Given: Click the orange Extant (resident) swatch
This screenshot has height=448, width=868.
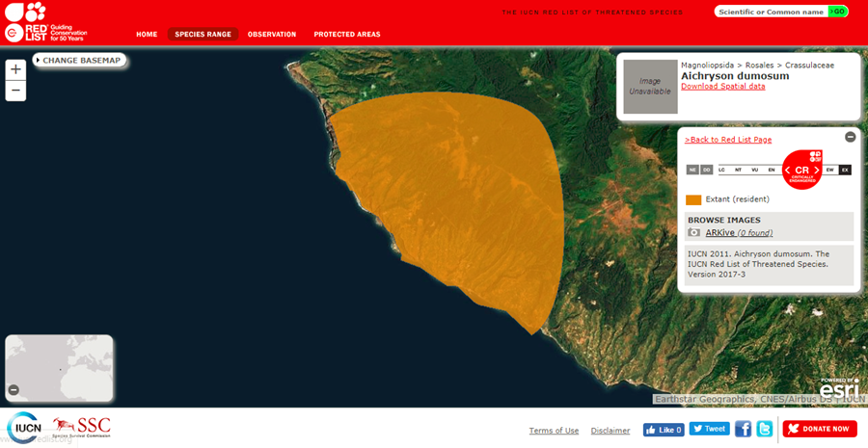Looking at the screenshot, I should pyautogui.click(x=693, y=199).
